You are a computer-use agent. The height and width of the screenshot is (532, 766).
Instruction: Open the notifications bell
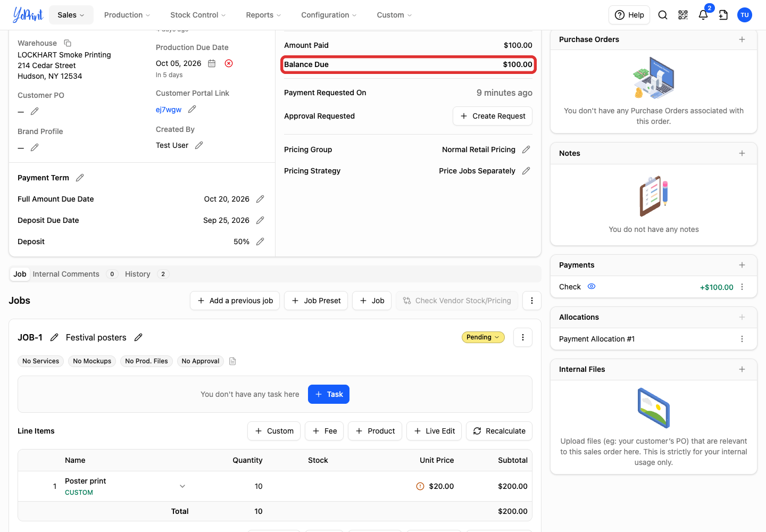[x=703, y=15]
